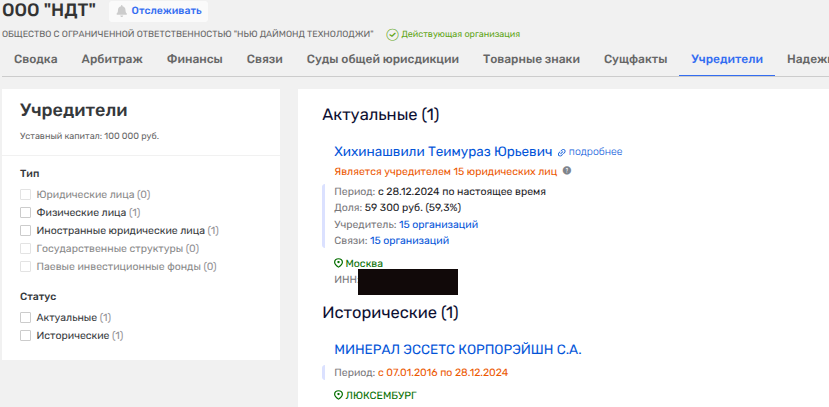Check the Актуальные status checkbox
The image size is (829, 407).
[26, 317]
